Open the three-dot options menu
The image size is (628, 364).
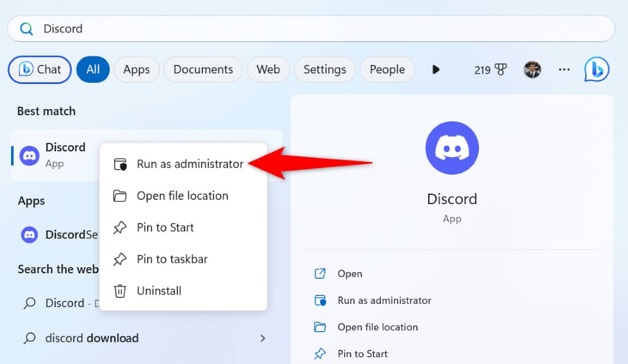pos(564,70)
